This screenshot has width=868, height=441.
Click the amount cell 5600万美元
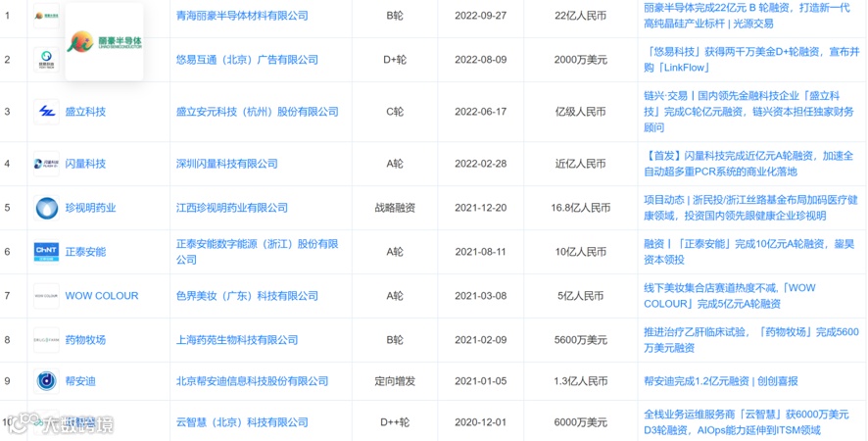(x=580, y=340)
